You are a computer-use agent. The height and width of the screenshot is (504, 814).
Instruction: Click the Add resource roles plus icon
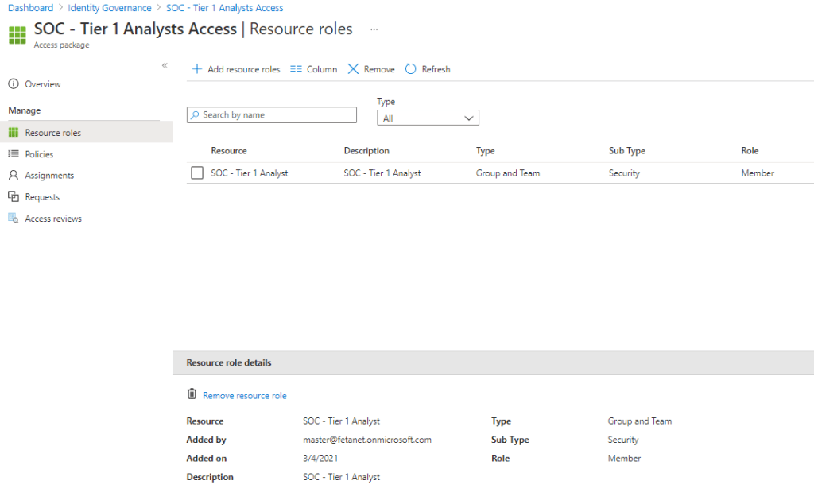(x=197, y=69)
